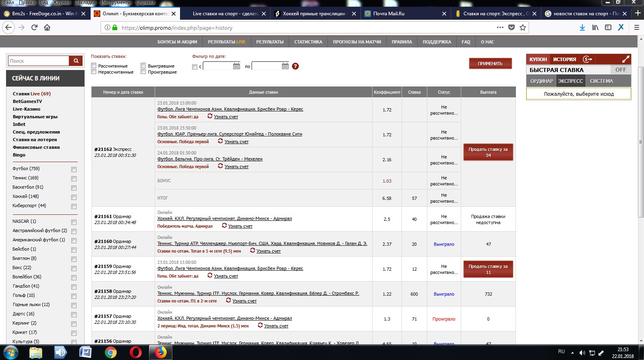Tick the Футбол (759) checkbox
Screen dimensions: 644x360
coord(74,169)
